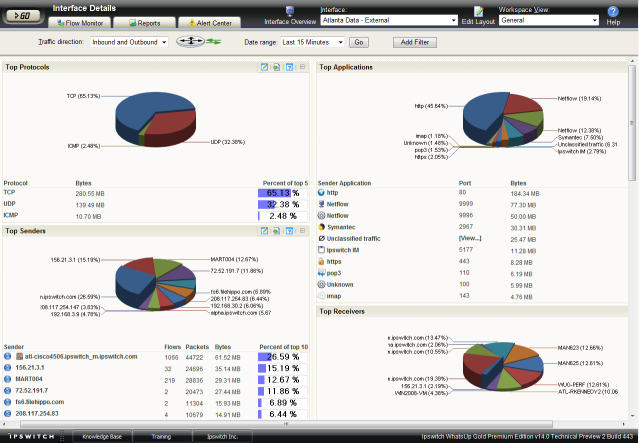
Task: Open sender MART004
Action: click(x=29, y=379)
